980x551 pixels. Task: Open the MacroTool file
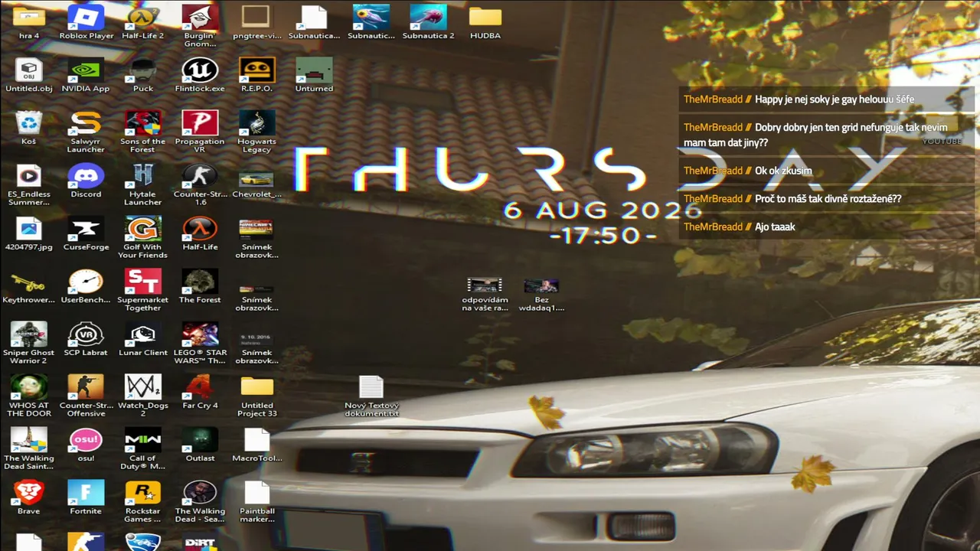click(x=256, y=445)
